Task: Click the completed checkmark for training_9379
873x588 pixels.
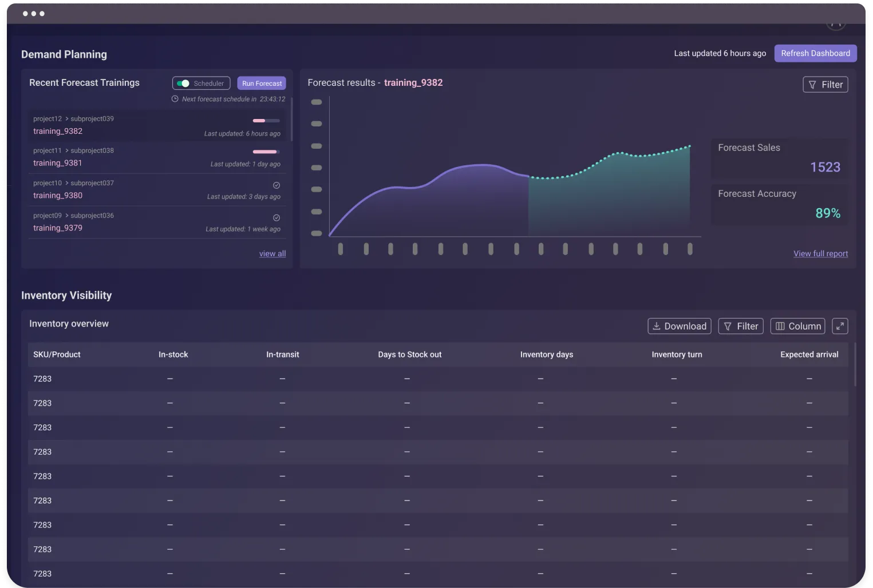Action: point(276,217)
